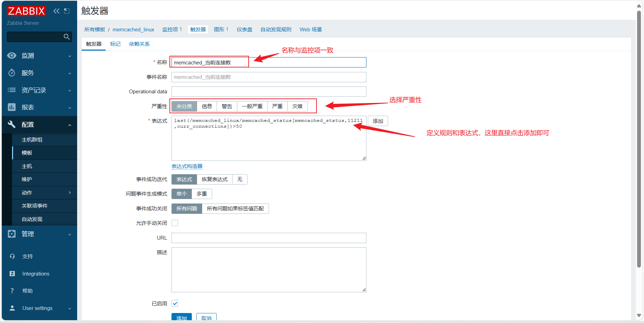Click the kiosk mode icon beside logo
644x323 pixels.
67,11
